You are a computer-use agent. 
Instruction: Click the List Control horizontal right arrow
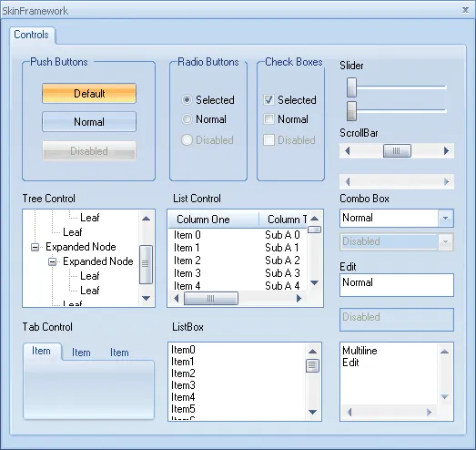point(299,299)
